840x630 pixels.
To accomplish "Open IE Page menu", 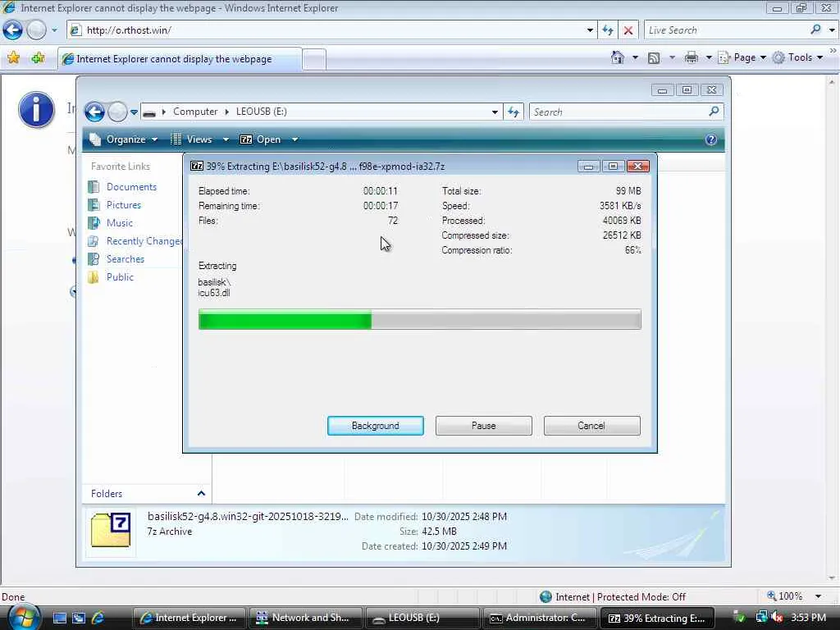I will (742, 57).
